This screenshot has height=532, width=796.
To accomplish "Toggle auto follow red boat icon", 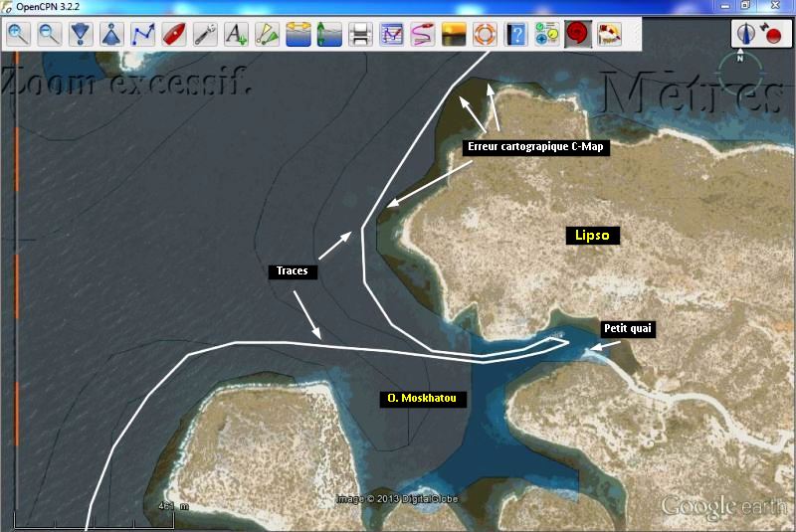I will [x=173, y=35].
